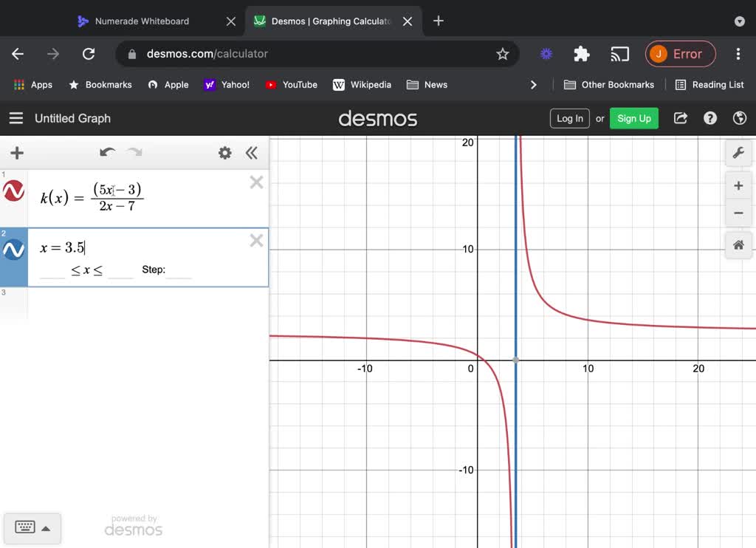Viewport: 756px width, 548px height.
Task: Open the graph settings wrench
Action: click(x=738, y=153)
